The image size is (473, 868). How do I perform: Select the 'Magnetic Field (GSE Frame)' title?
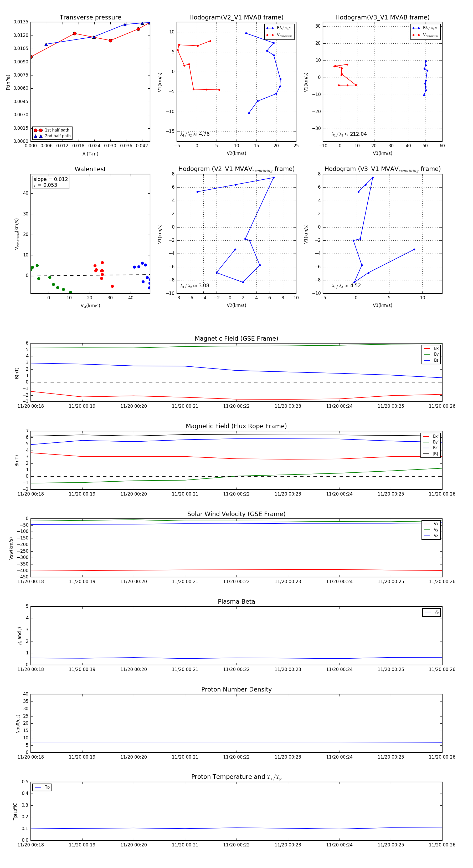[x=236, y=339]
